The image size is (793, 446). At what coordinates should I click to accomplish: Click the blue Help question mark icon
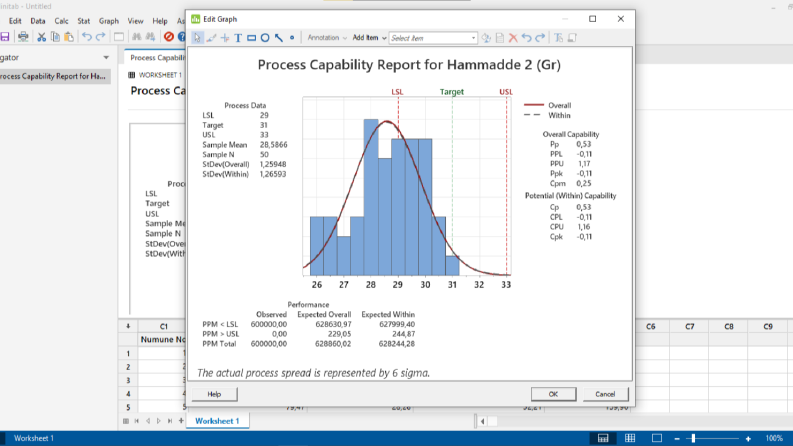click(x=182, y=36)
